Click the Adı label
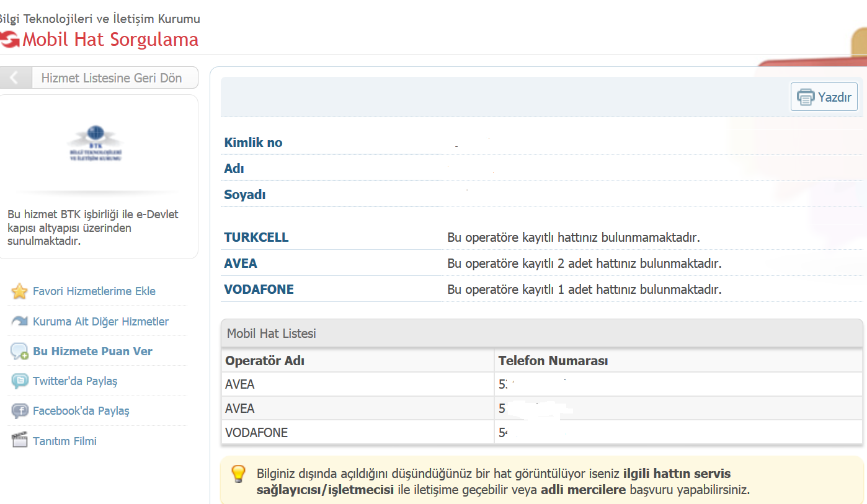The width and height of the screenshot is (867, 504). (234, 169)
